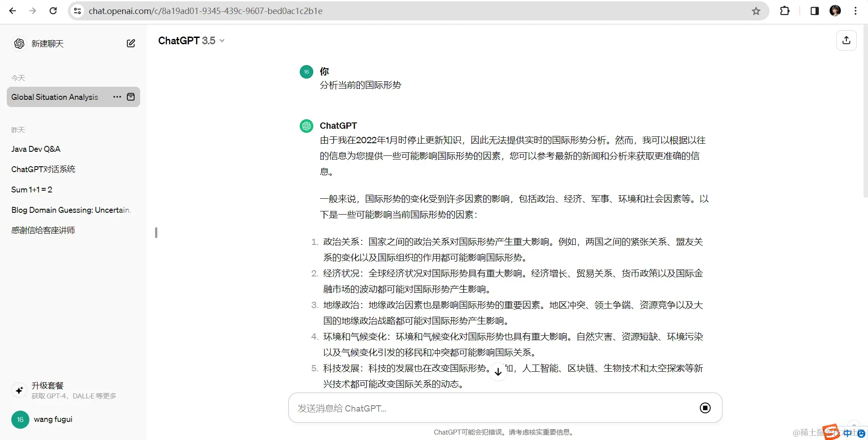Stop generating response button

click(705, 408)
